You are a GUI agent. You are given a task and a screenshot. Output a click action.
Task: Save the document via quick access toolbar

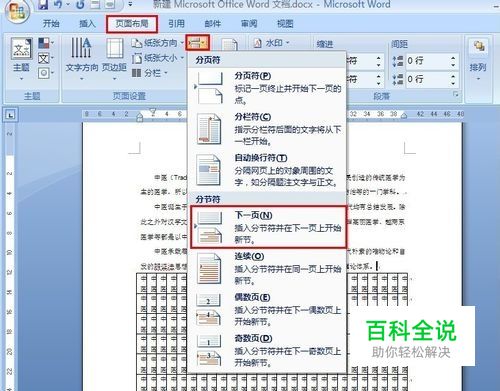[x=42, y=5]
